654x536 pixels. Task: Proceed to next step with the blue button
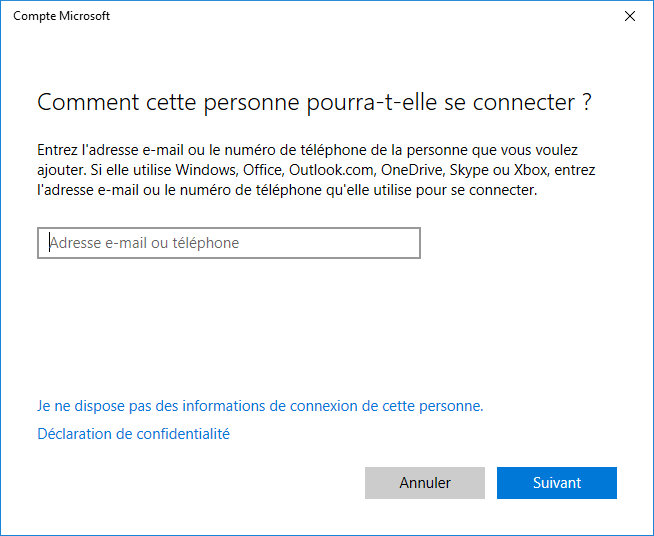(x=556, y=483)
